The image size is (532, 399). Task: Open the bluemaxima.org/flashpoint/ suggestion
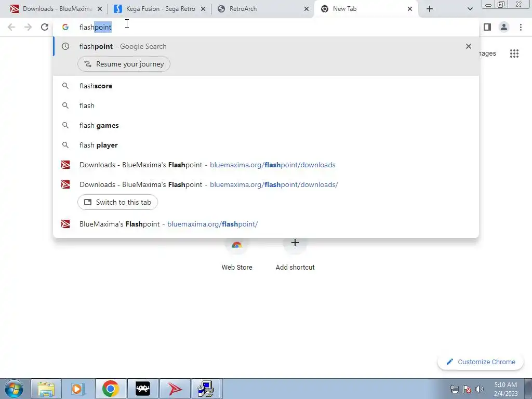coord(267,224)
